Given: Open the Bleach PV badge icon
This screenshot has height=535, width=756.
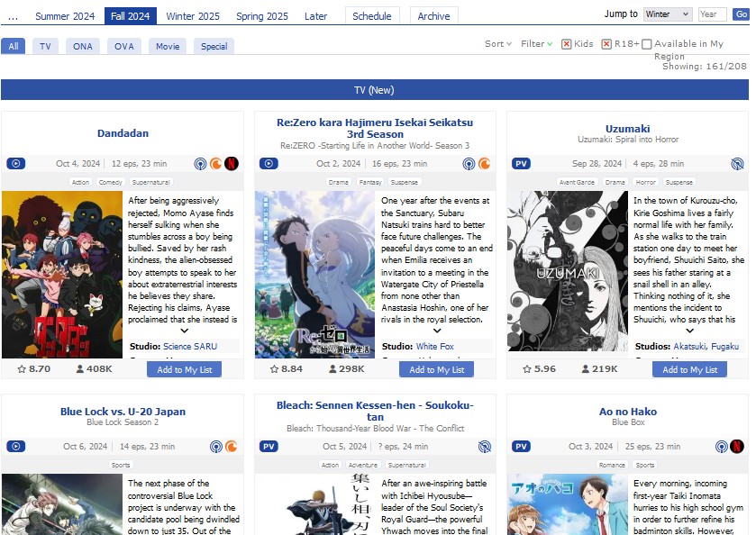Looking at the screenshot, I should 269,447.
